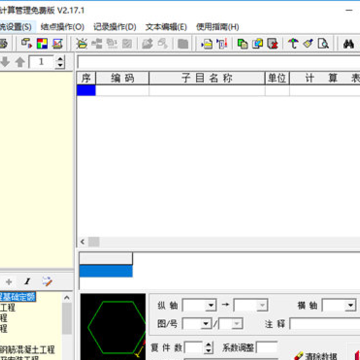Click the grayed stacked-nodes toolbar icon
This screenshot has width=360, height=360.
[112, 44]
